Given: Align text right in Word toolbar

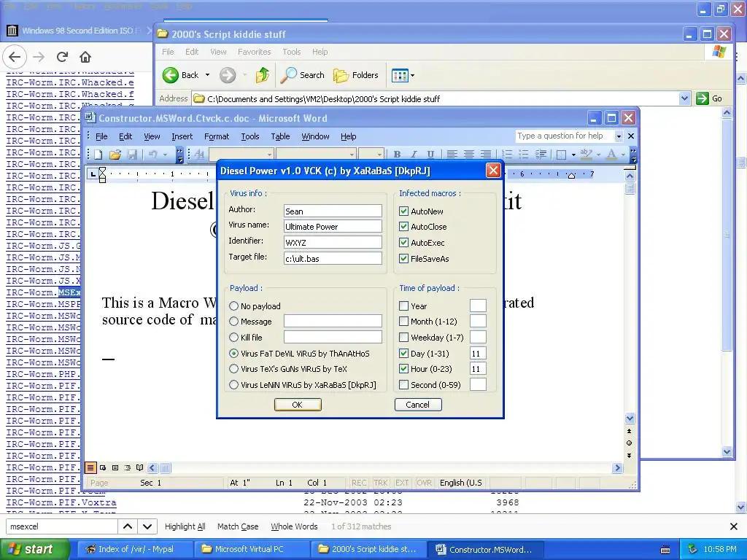Looking at the screenshot, I should [485, 155].
